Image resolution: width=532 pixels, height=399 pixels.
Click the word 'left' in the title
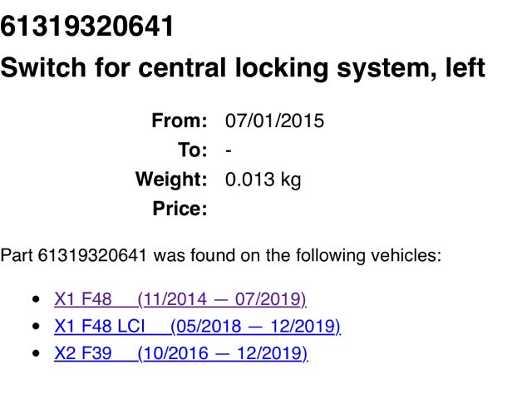(x=462, y=67)
